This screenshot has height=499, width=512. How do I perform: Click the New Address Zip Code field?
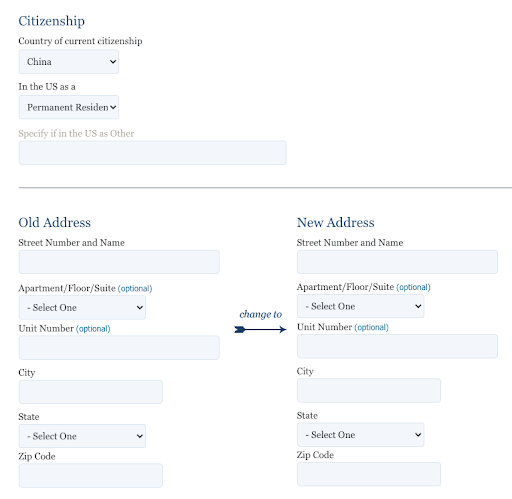[369, 474]
